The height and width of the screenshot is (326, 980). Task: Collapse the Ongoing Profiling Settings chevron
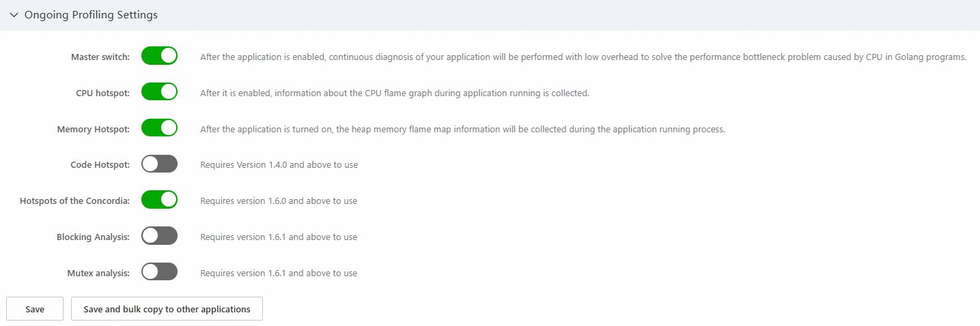14,15
